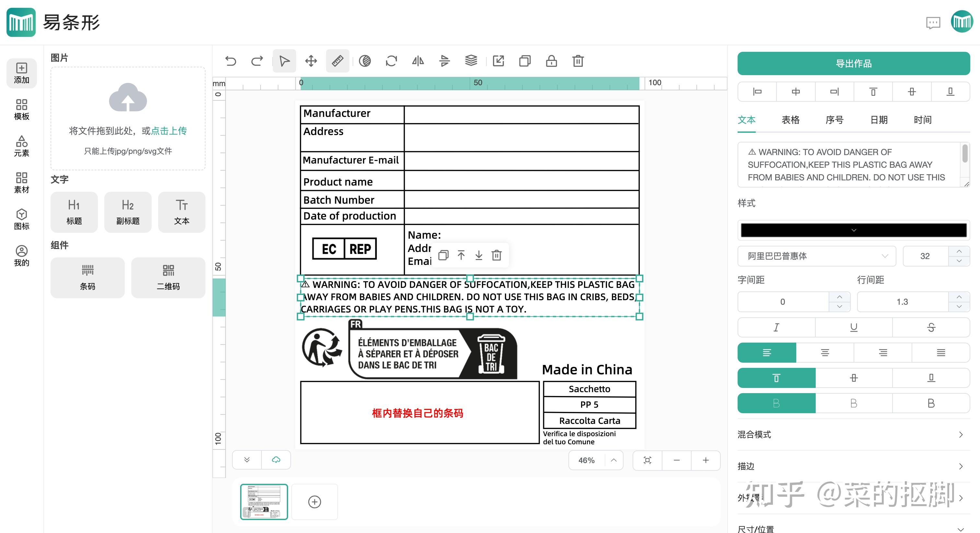
Task: Add a QR code (二维码) component
Action: pos(168,278)
